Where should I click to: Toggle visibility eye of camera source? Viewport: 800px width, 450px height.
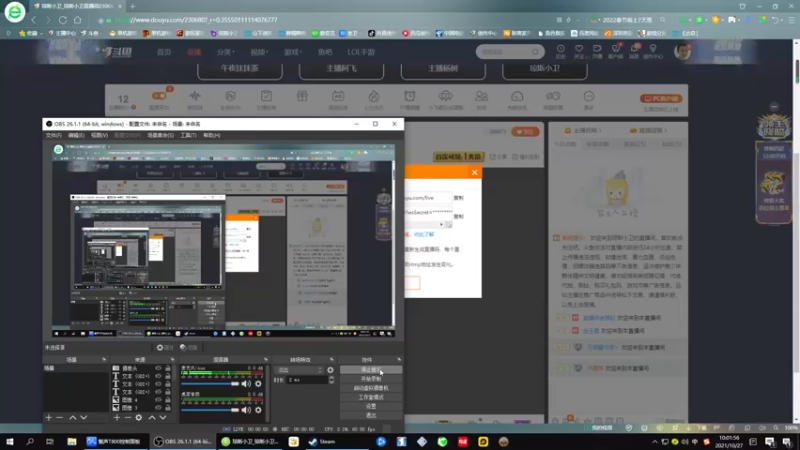(158, 368)
